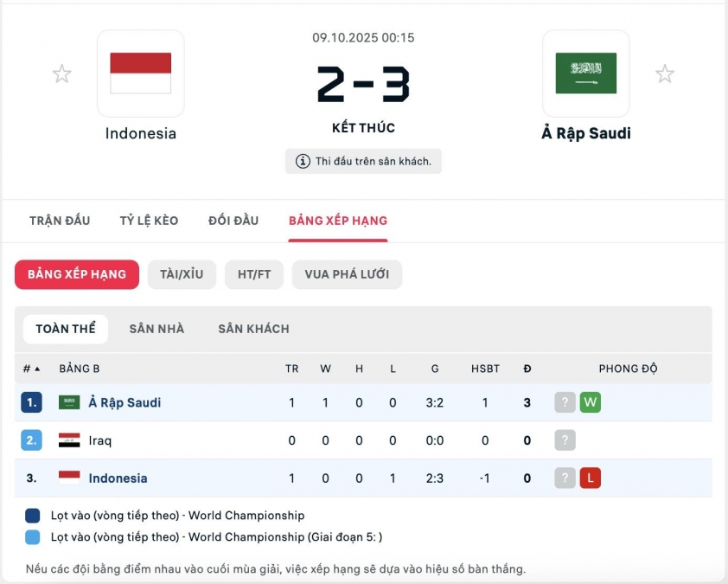Click the red L form badge
Screen dimensions: 728x584
click(x=590, y=478)
